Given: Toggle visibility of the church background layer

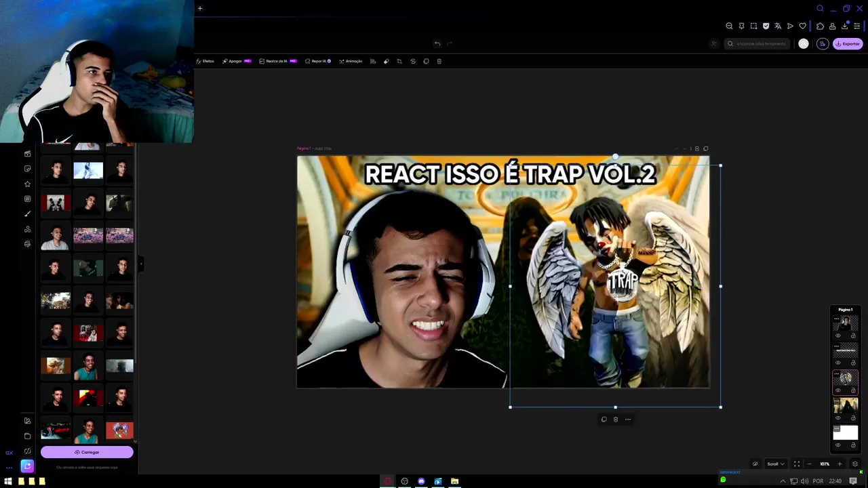Looking at the screenshot, I should click(837, 418).
